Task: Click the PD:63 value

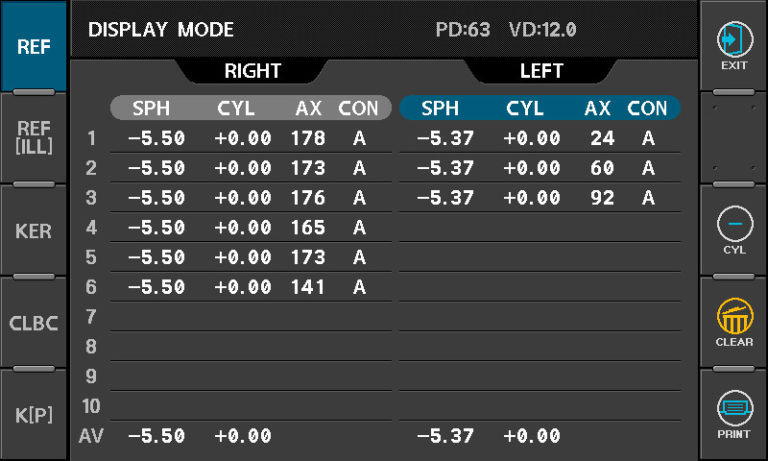Action: pyautogui.click(x=462, y=30)
